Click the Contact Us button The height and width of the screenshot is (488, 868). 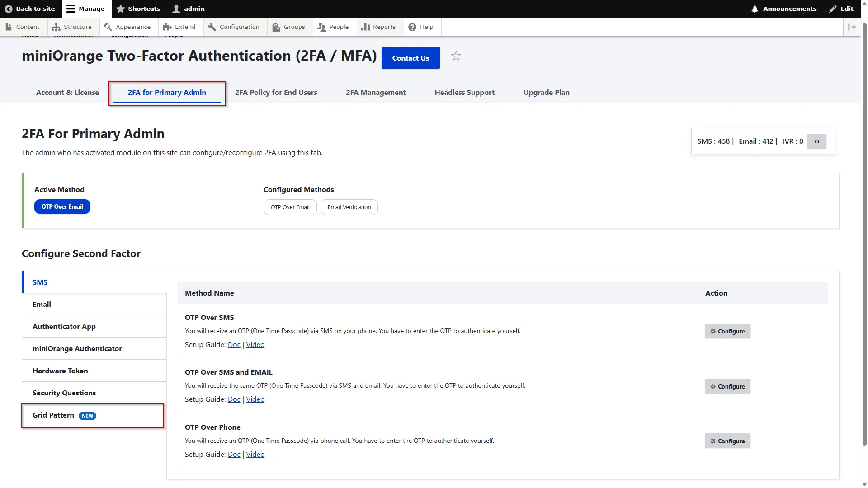[x=410, y=58]
